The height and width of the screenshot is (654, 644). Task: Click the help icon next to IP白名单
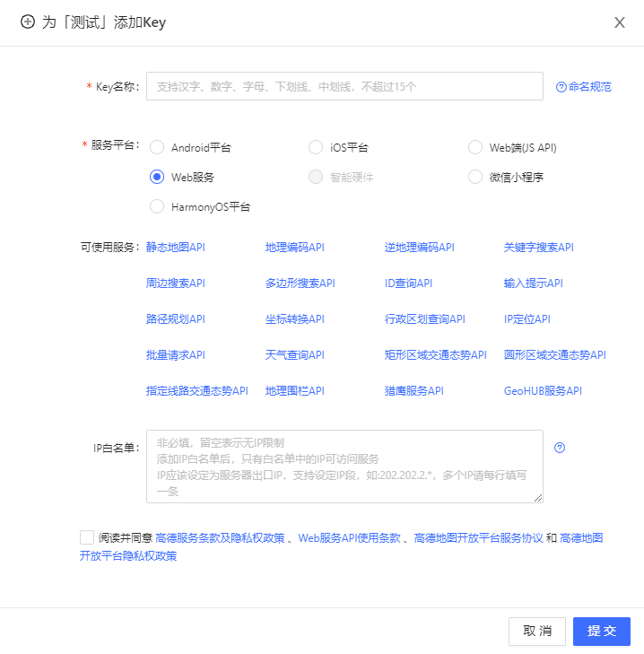click(x=560, y=448)
